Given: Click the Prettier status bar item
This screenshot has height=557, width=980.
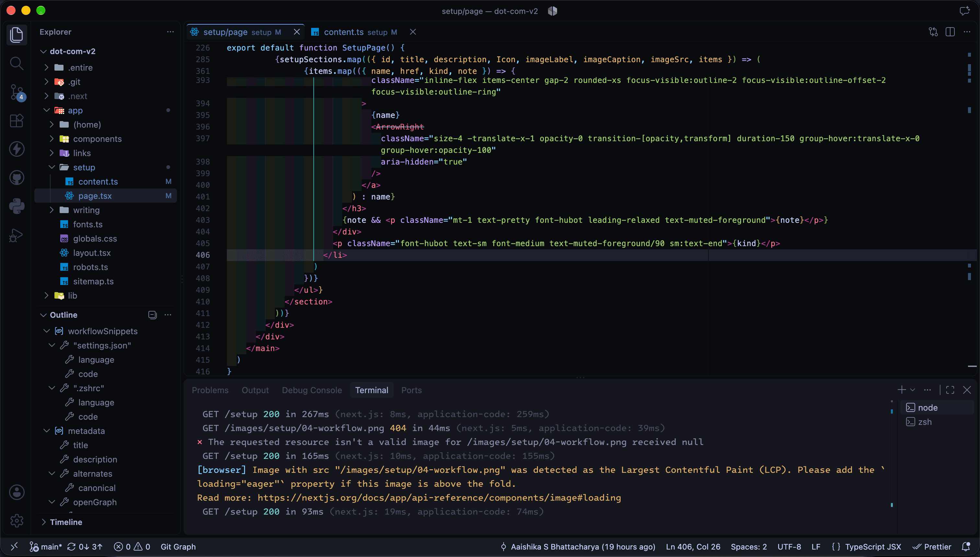Looking at the screenshot, I should (x=932, y=547).
